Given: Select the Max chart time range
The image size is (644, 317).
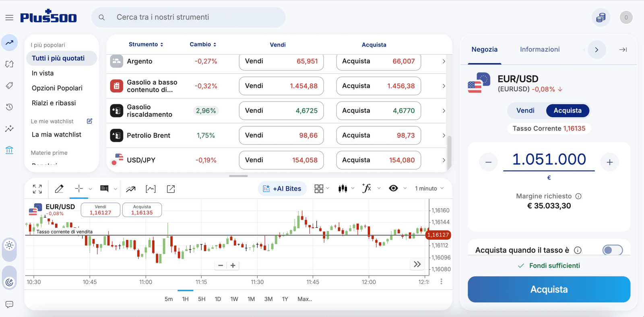Looking at the screenshot, I should pyautogui.click(x=305, y=299).
